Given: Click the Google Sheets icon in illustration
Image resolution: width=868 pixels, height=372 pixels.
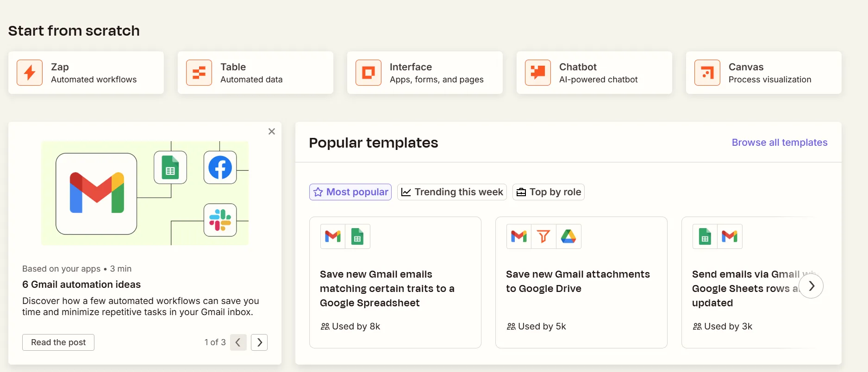Looking at the screenshot, I should point(170,167).
